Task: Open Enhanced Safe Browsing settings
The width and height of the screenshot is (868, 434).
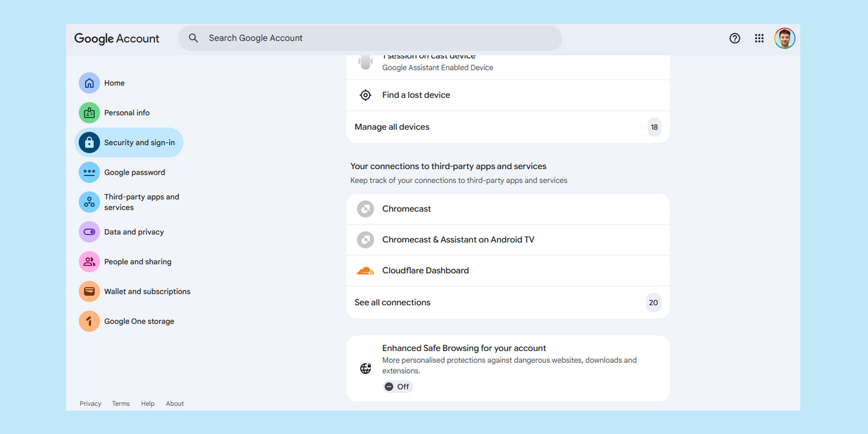Action: point(508,368)
